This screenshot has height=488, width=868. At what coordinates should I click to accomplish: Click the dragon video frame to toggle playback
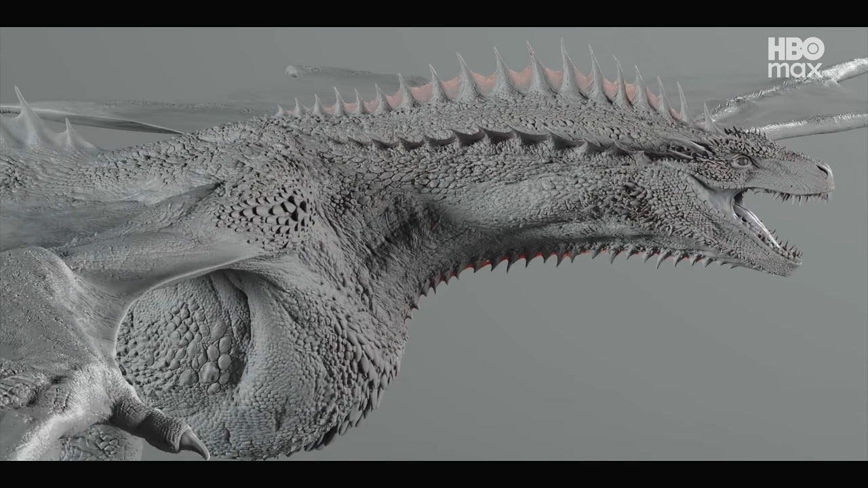tap(434, 244)
